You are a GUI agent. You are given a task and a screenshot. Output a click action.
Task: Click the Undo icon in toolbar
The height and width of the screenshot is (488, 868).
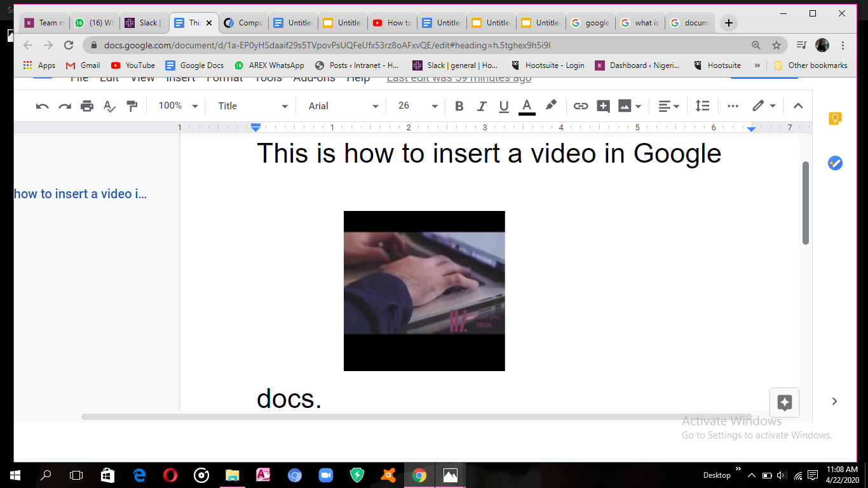[x=43, y=106]
